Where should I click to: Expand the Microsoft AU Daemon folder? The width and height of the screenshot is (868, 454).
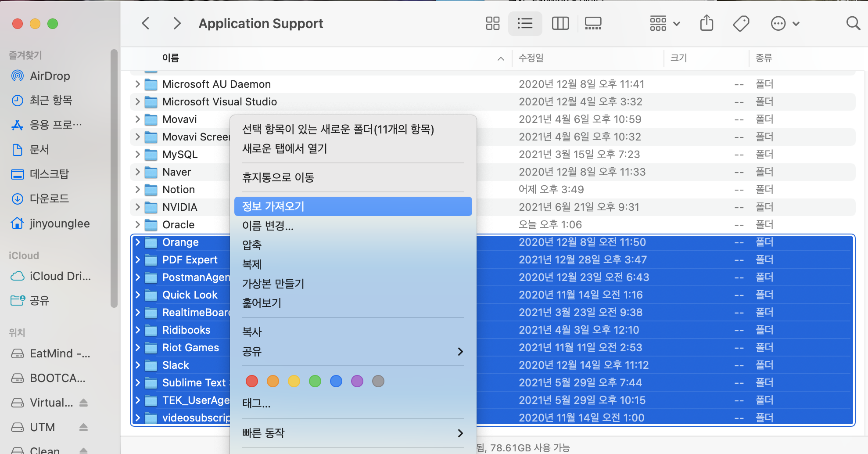(137, 84)
